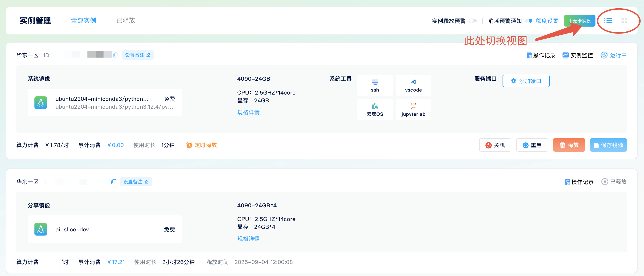
Task: Add a service port via 添加端口
Action: pos(526,81)
